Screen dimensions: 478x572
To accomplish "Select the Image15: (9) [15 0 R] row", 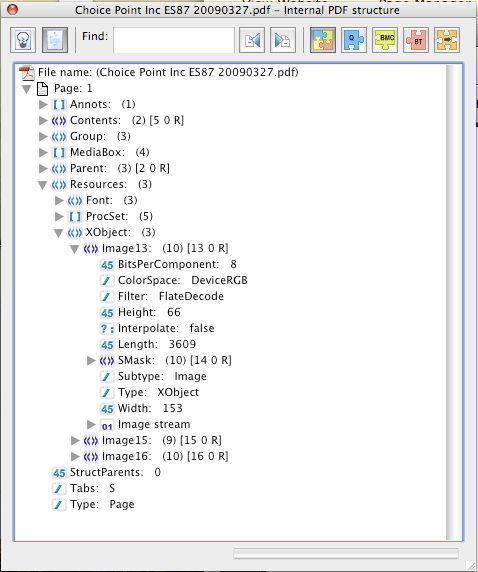I will [x=162, y=441].
